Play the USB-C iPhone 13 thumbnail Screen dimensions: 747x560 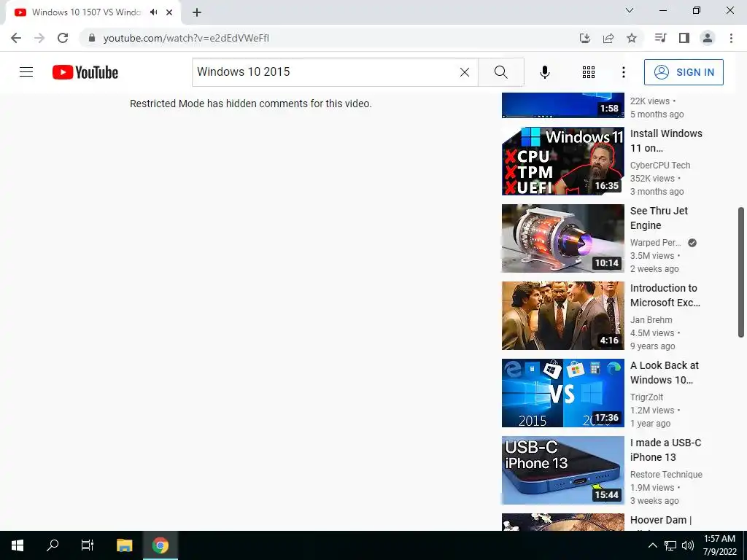tap(562, 470)
